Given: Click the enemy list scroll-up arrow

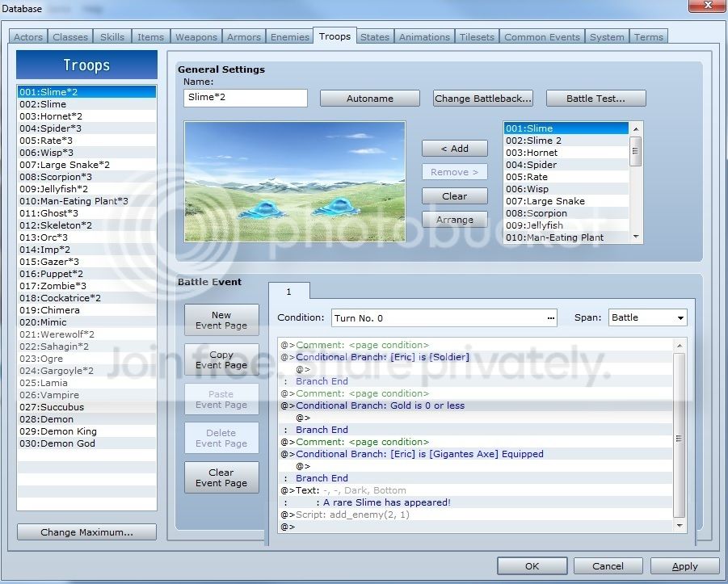Looking at the screenshot, I should [x=636, y=128].
